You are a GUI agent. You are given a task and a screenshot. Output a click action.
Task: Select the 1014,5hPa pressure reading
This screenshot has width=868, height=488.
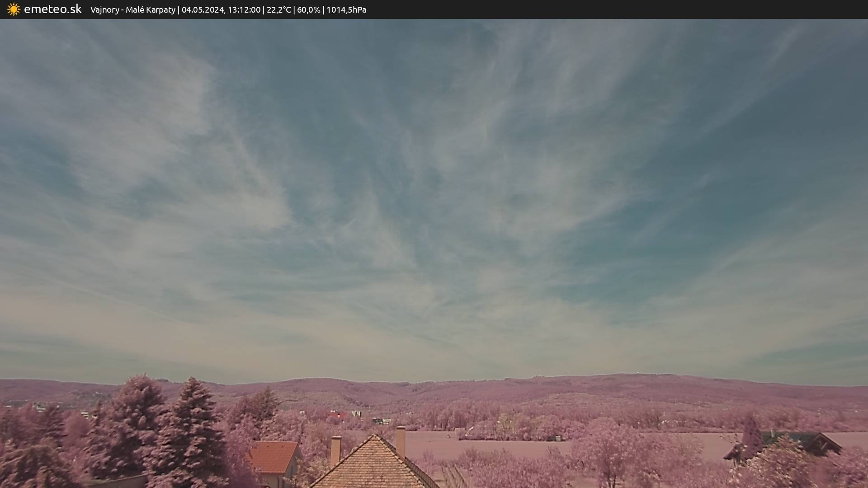click(346, 9)
